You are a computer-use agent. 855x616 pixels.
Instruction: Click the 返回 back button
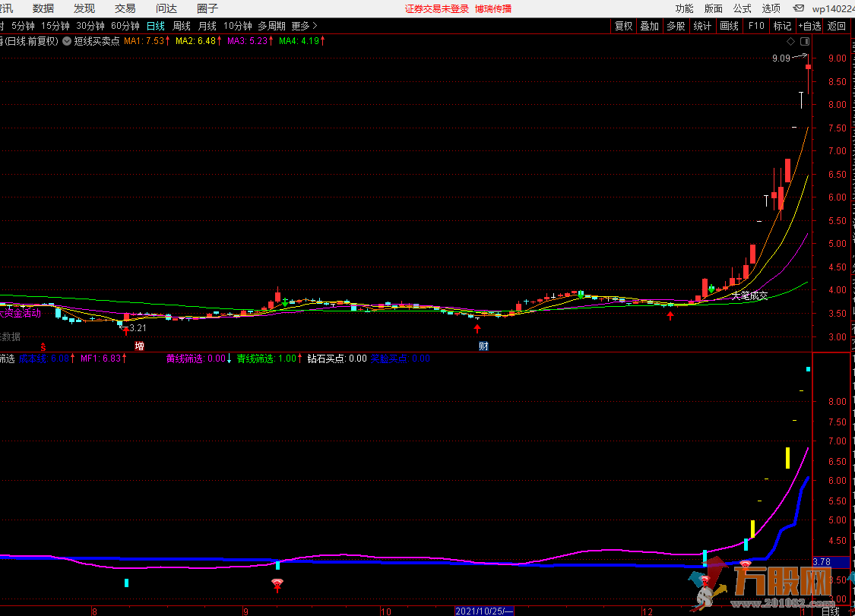[837, 26]
